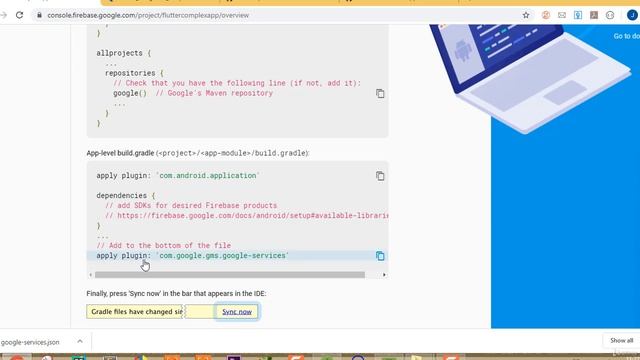Expand the google-services.json download options chevron
The height and width of the screenshot is (360, 640).
coord(80,341)
